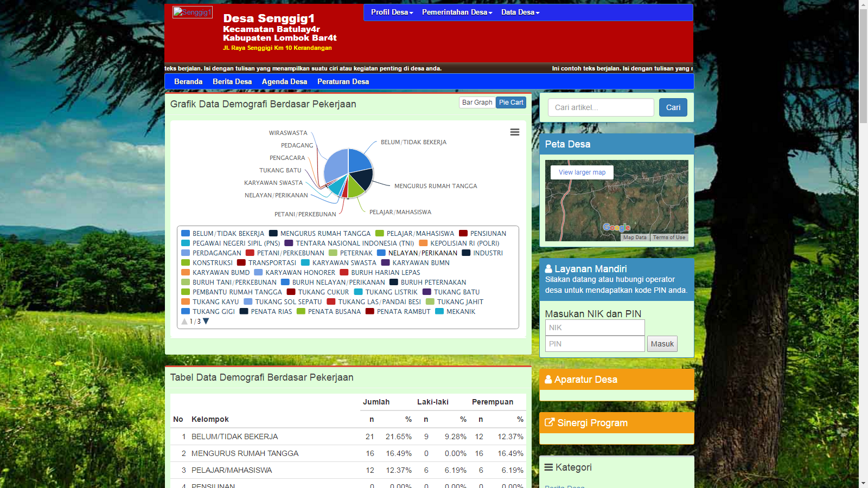Screen dimensions: 868x488
Task: Click View larger map link
Action: (582, 172)
